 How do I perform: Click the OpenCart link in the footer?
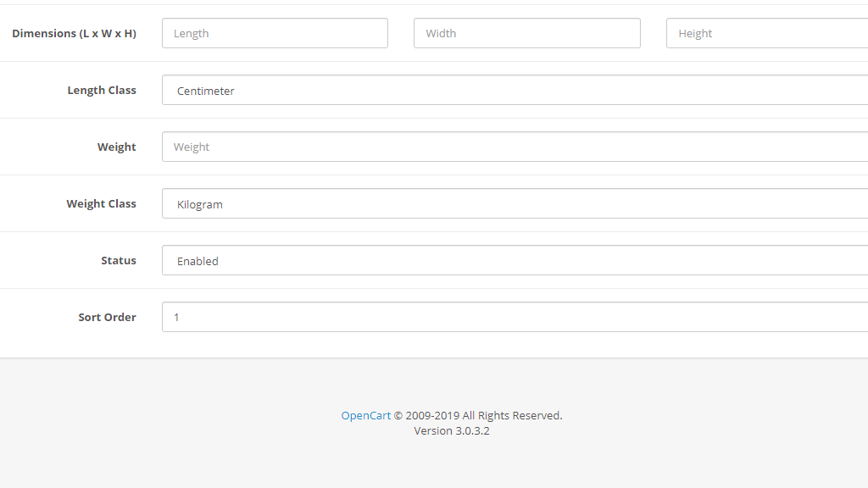click(x=365, y=415)
